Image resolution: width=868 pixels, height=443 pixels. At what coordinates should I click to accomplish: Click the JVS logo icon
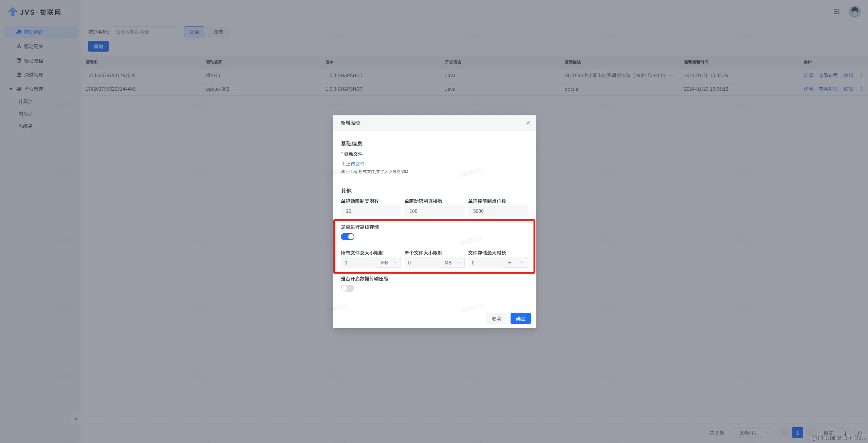click(13, 12)
